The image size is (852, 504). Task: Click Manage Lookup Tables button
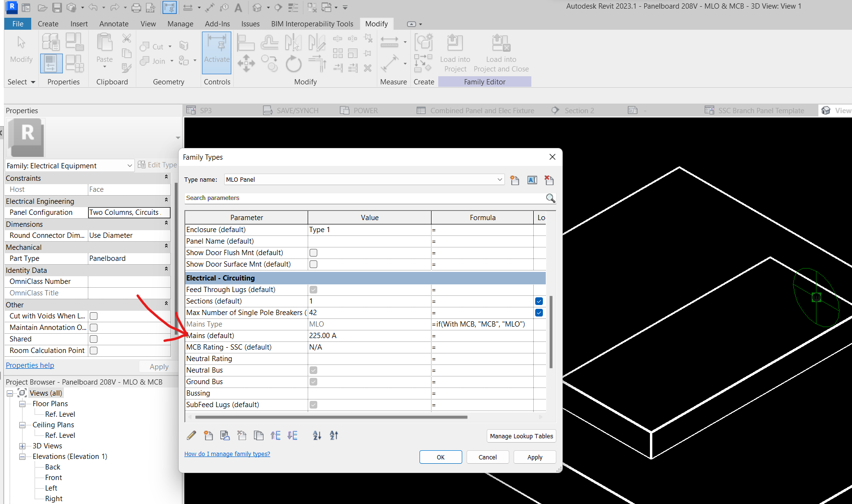tap(521, 436)
